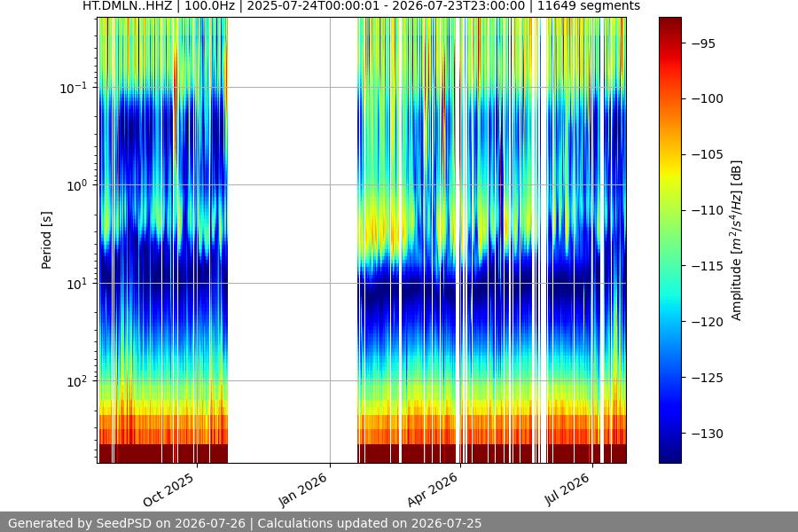Viewport: 798px width, 532px height.
Task: Click the −95 colorbar tick value
Action: pyautogui.click(x=704, y=43)
